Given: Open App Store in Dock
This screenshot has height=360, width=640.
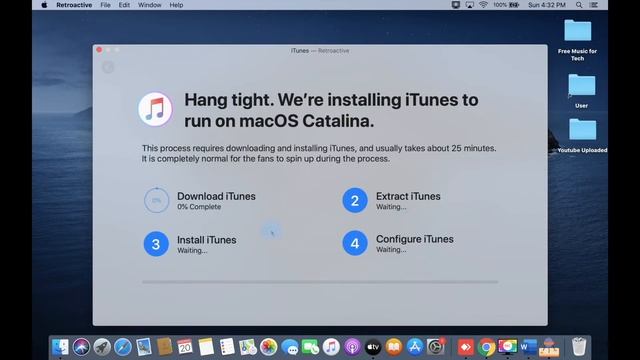Looking at the screenshot, I should tap(415, 347).
